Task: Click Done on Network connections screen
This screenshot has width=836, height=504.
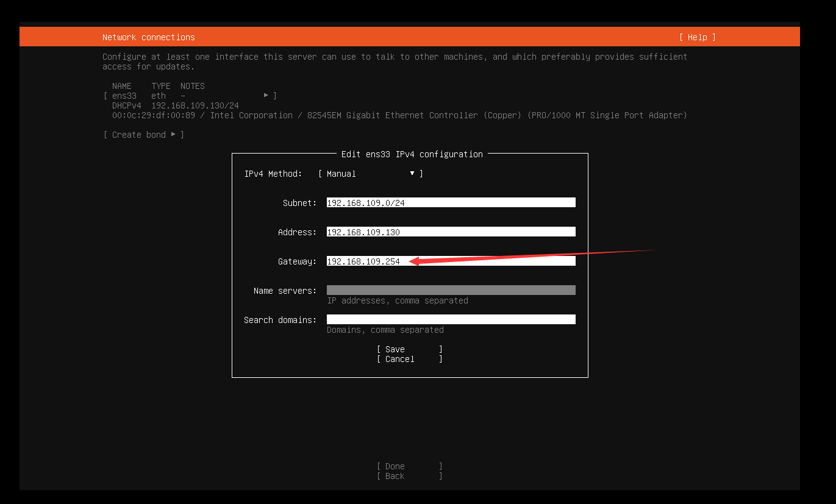Action: tap(410, 466)
